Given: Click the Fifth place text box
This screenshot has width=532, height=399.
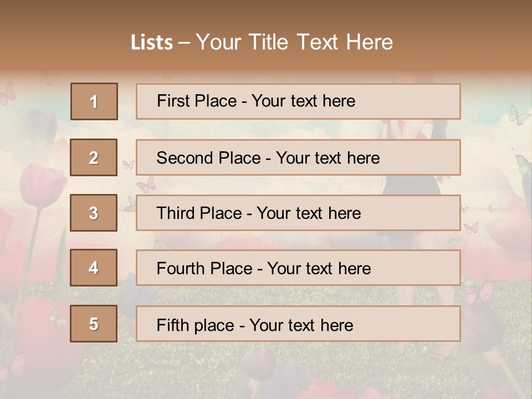Looking at the screenshot, I should pos(298,324).
